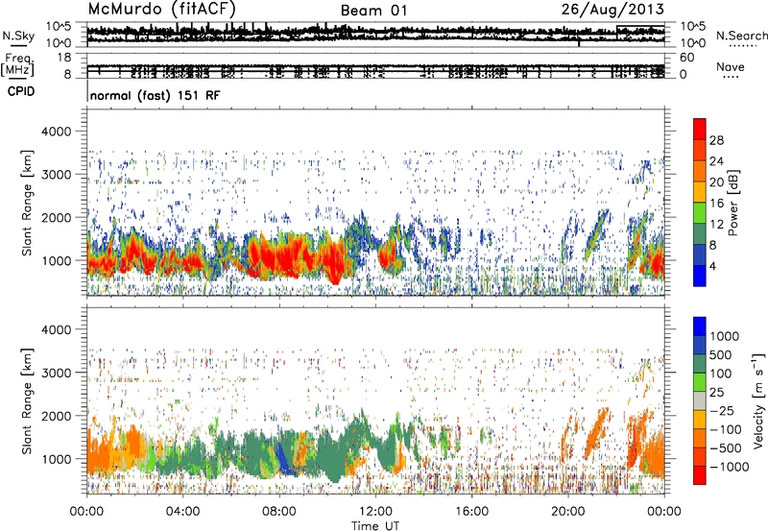Click the "Freq. [MHz]" axis label
The image size is (768, 532).
(x=18, y=65)
